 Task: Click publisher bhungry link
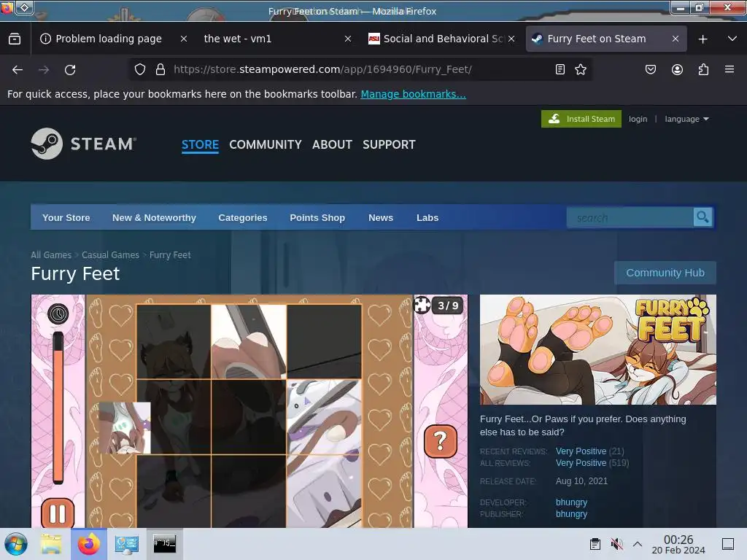point(571,514)
